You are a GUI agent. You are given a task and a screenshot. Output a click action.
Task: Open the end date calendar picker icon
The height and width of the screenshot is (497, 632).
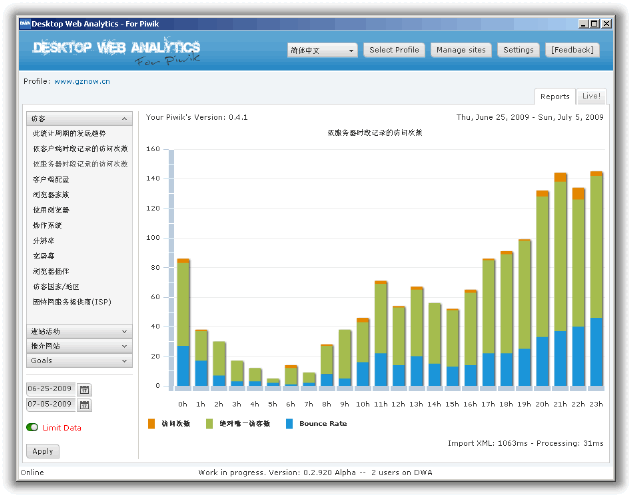click(84, 405)
